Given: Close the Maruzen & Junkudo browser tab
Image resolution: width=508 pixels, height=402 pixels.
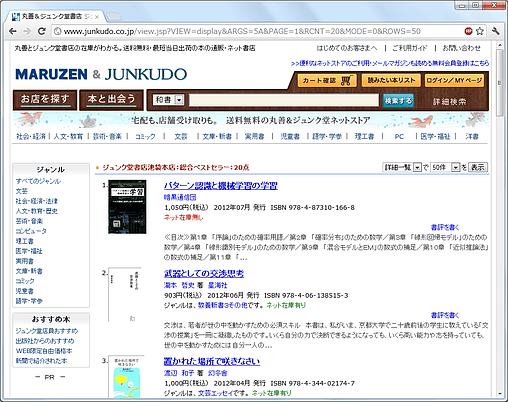Looking at the screenshot, I should pyautogui.click(x=97, y=17).
